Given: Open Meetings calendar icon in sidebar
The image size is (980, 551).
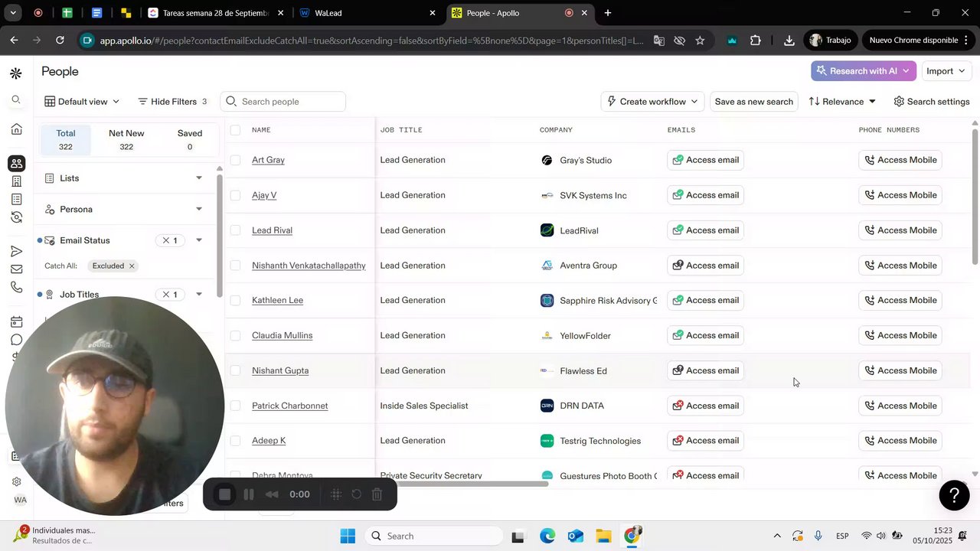Looking at the screenshot, I should pyautogui.click(x=16, y=322).
